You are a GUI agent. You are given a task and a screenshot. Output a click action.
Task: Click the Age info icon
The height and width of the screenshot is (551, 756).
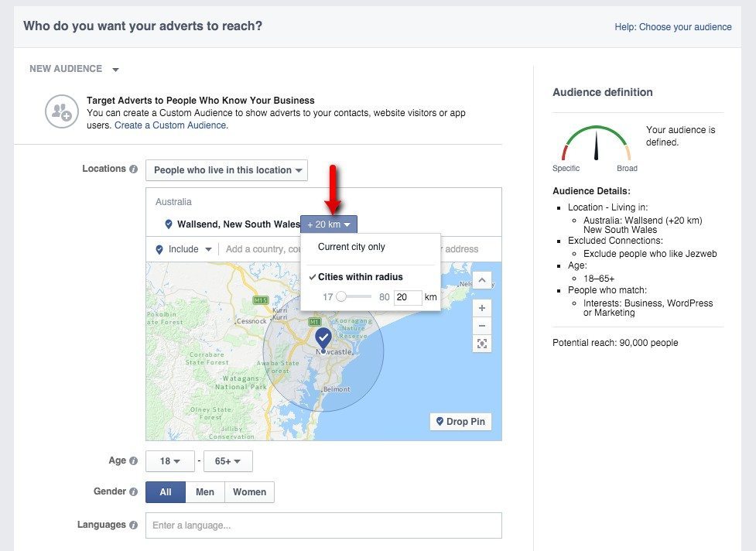134,461
